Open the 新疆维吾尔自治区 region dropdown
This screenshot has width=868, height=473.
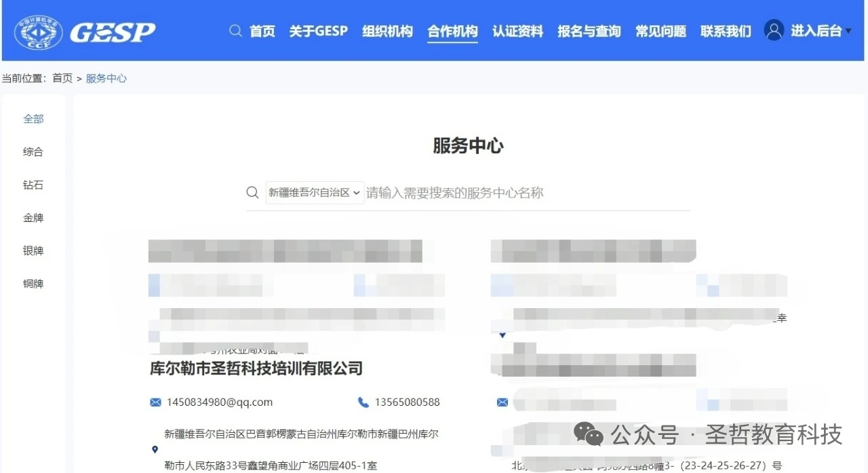point(315,193)
